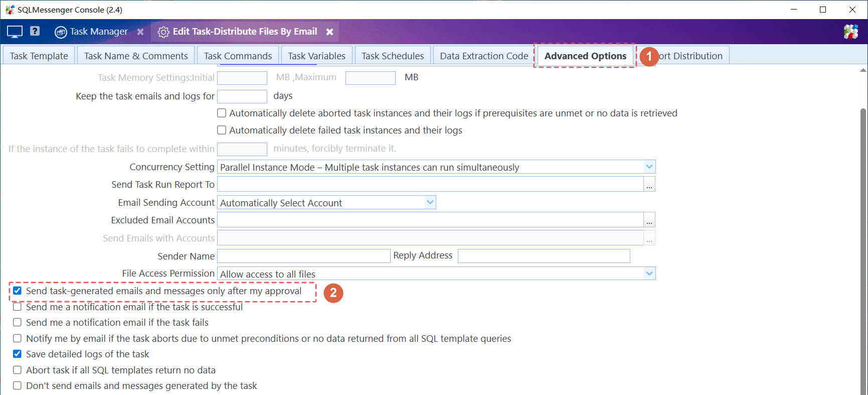Maximize the SQLMessenger Console window
This screenshot has width=868, height=395.
click(823, 10)
